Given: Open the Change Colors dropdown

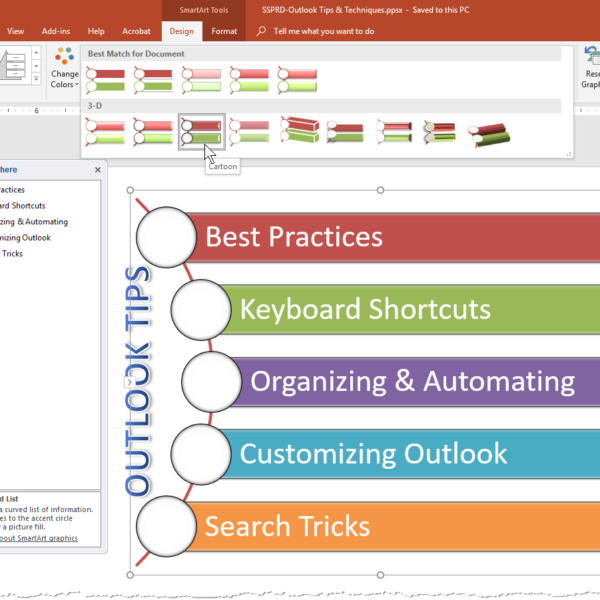Looking at the screenshot, I should tap(64, 68).
